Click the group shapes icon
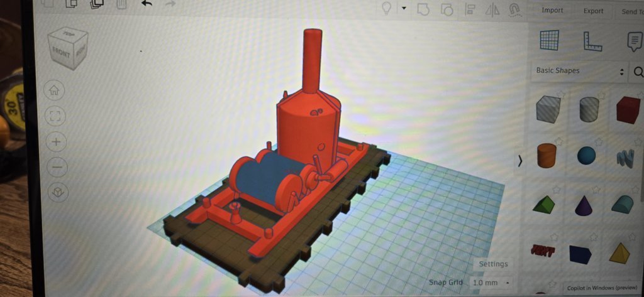 pyautogui.click(x=423, y=9)
